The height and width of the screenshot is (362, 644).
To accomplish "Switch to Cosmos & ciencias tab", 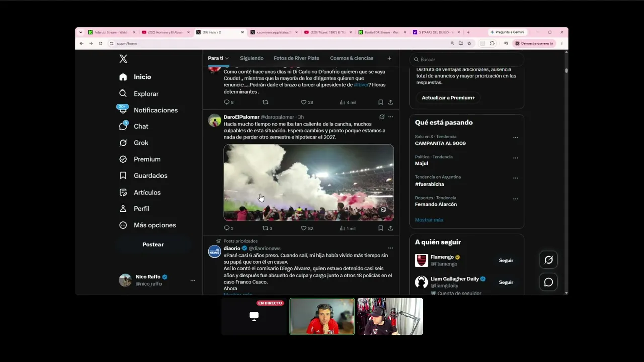I will click(352, 58).
